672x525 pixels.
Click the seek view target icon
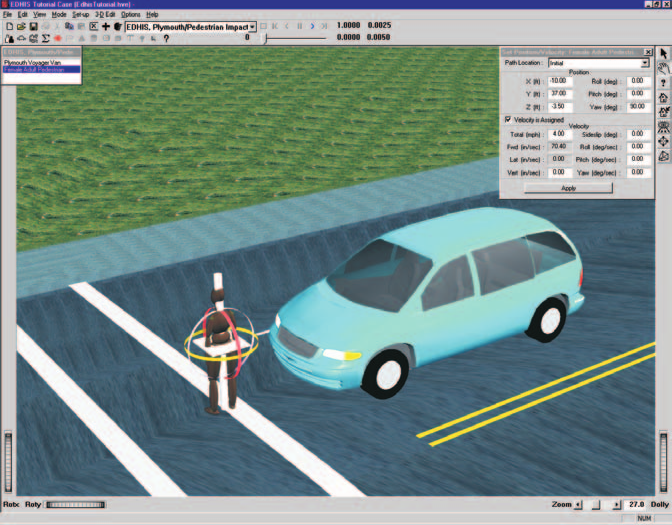coord(663,141)
